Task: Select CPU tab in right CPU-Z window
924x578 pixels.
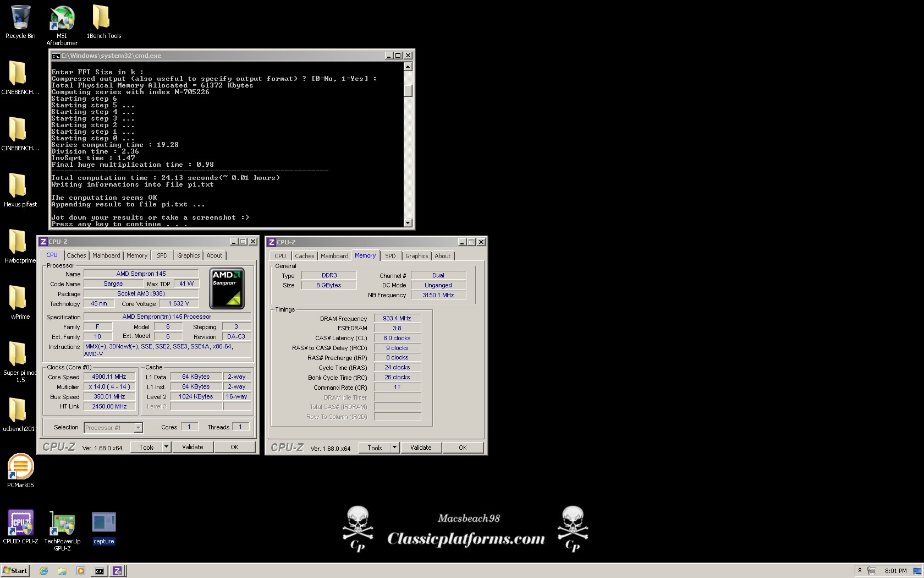Action: 280,256
